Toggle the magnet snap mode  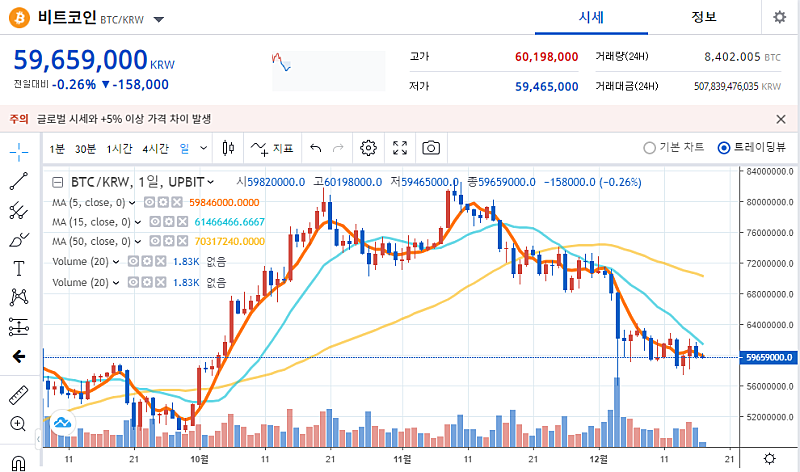coord(18,463)
